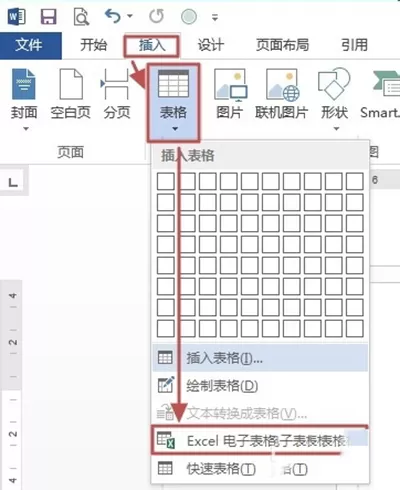Open Print Preview from quick access toolbar
This screenshot has height=490, width=400.
[81, 16]
